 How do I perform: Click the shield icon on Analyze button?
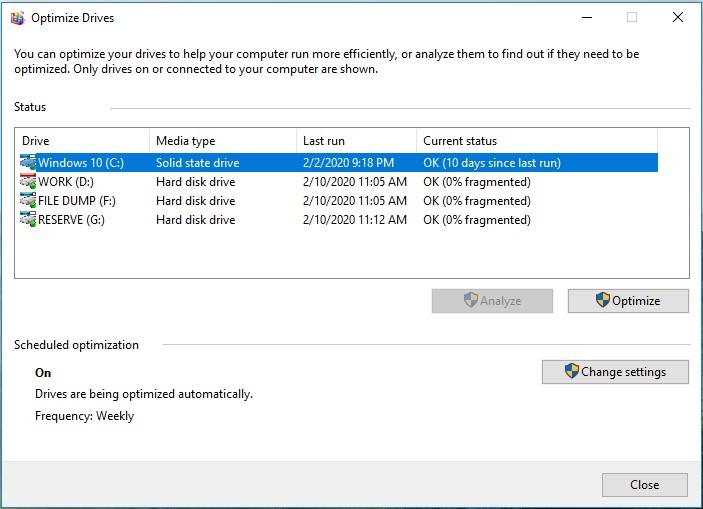pyautogui.click(x=470, y=300)
